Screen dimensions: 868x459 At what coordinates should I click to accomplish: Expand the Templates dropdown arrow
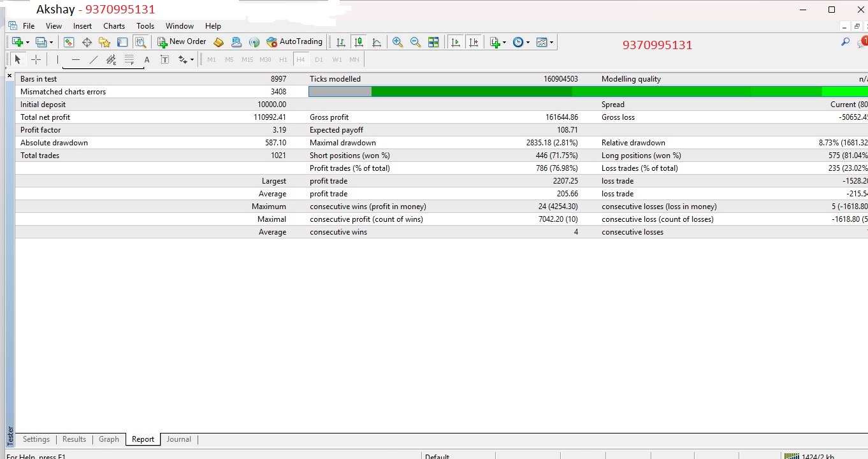point(552,43)
